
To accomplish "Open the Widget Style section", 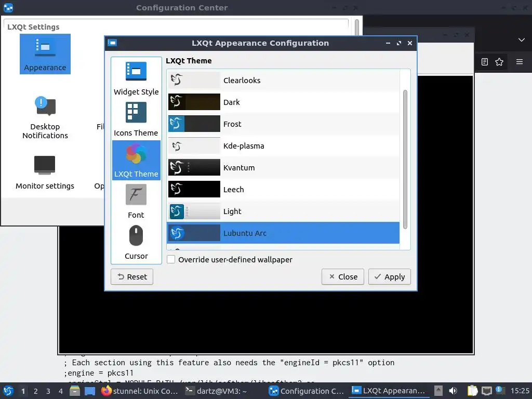I will click(x=136, y=78).
